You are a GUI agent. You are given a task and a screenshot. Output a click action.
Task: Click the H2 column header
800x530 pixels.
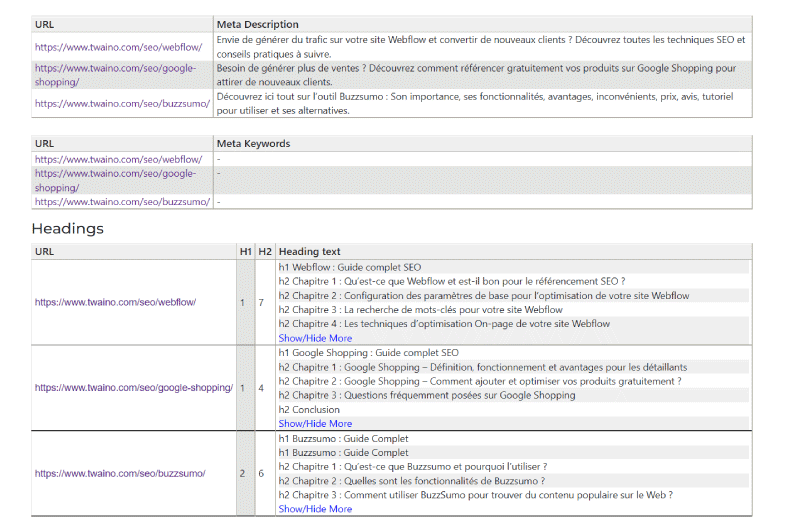coord(265,251)
